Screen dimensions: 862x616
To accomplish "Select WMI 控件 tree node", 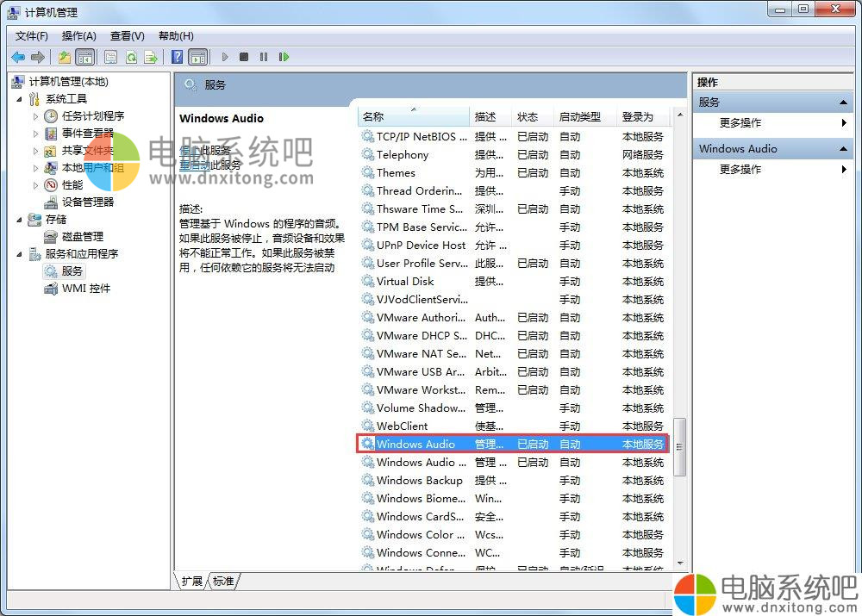I will 85,288.
